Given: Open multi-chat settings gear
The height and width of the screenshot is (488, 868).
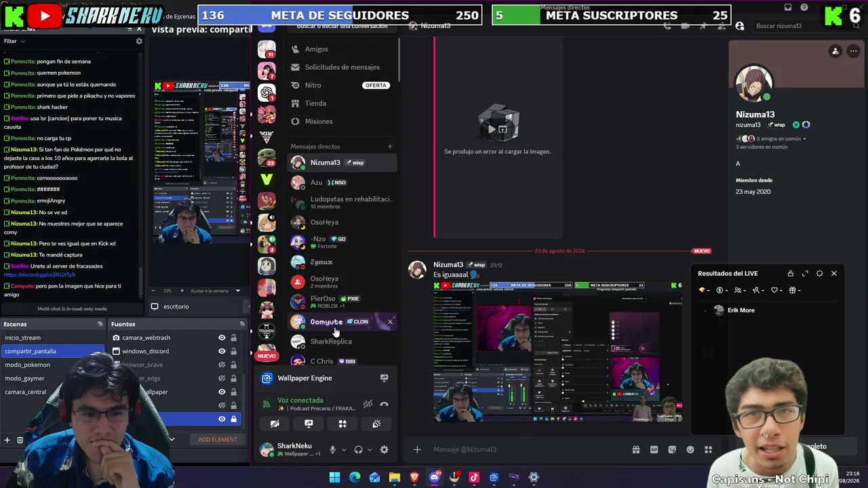Looking at the screenshot, I should pos(139,41).
